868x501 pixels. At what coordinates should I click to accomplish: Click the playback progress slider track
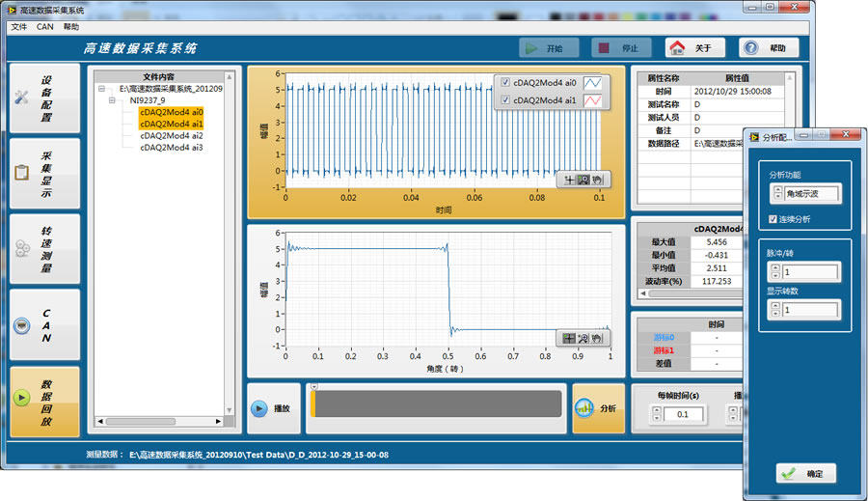436,404
